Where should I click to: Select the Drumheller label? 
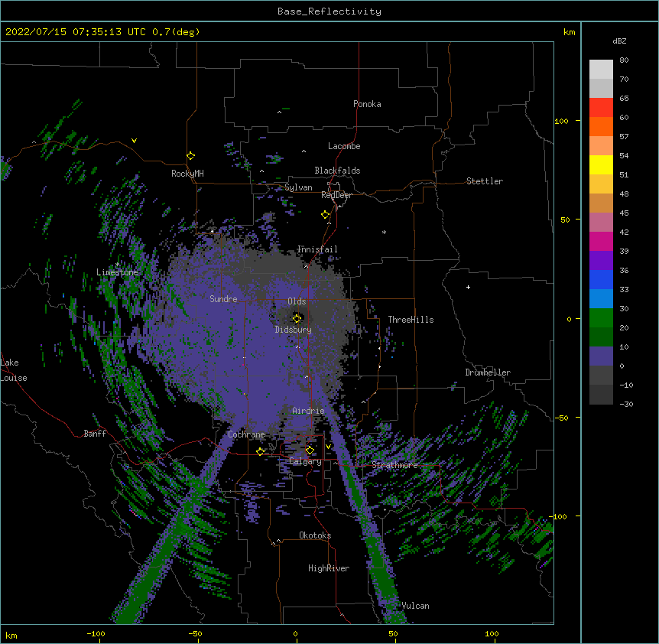coord(488,372)
